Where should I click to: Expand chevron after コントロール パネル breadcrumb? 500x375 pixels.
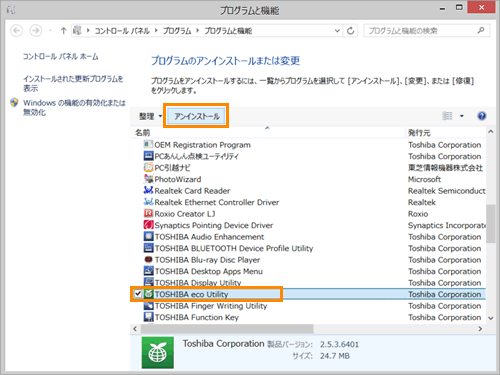(156, 31)
